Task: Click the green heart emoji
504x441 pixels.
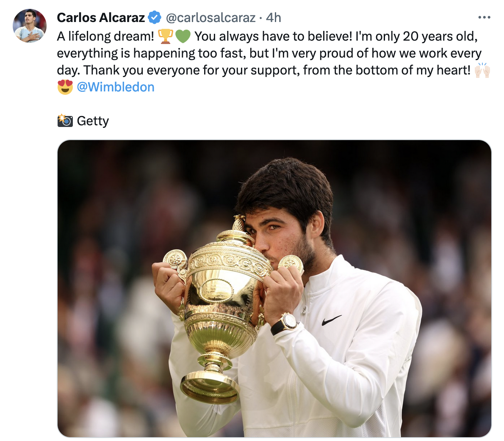Action: (183, 37)
